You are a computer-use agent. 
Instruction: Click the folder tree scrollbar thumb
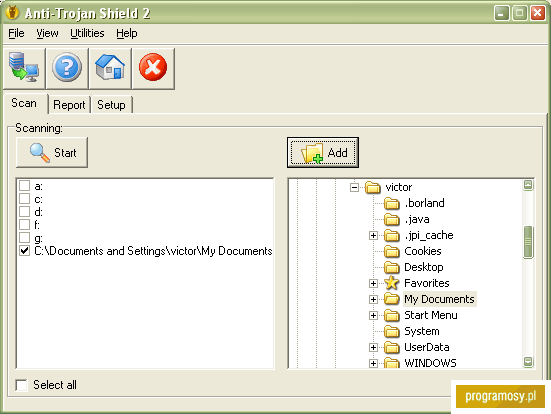[528, 242]
